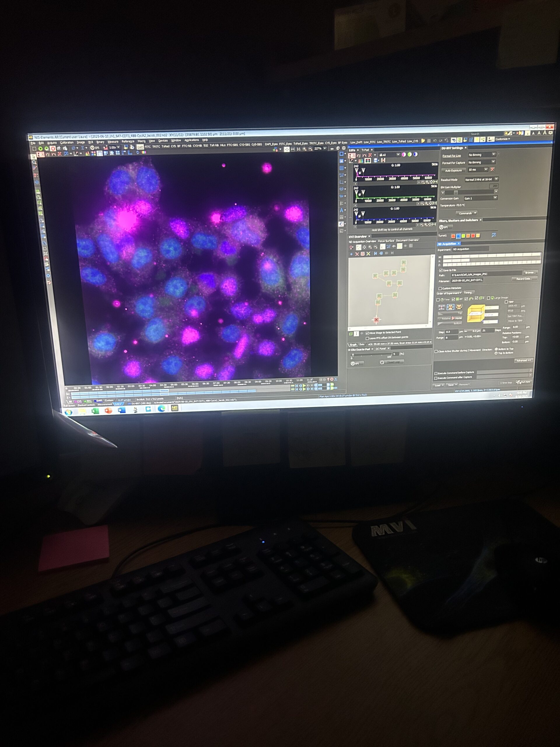
Task: Click the red Capture icon in toolbar
Action: pos(53,149)
